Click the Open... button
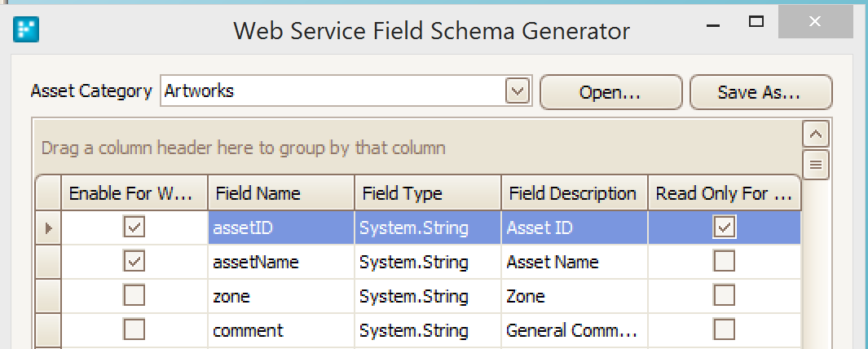 pos(610,92)
